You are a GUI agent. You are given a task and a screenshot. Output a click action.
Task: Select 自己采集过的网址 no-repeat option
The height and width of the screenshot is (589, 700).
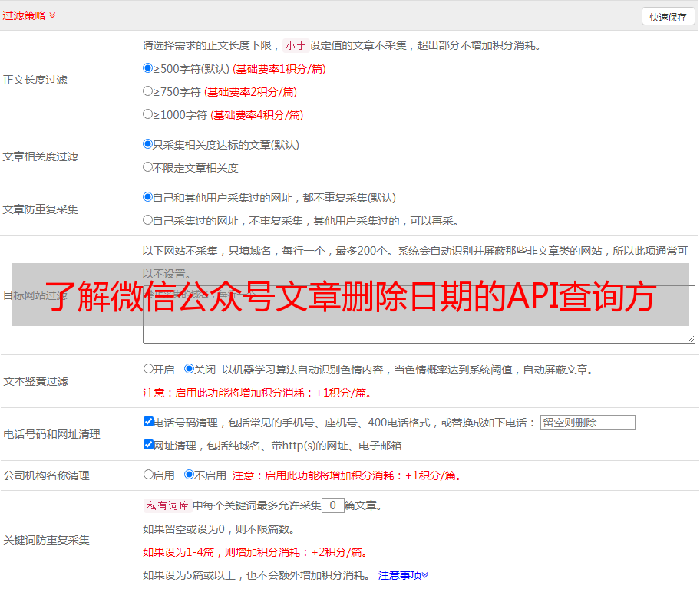click(148, 220)
